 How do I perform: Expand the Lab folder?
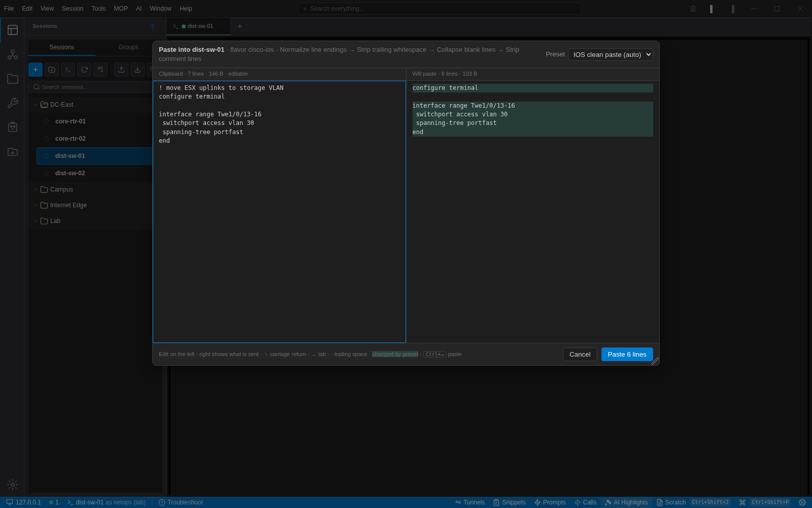36,221
